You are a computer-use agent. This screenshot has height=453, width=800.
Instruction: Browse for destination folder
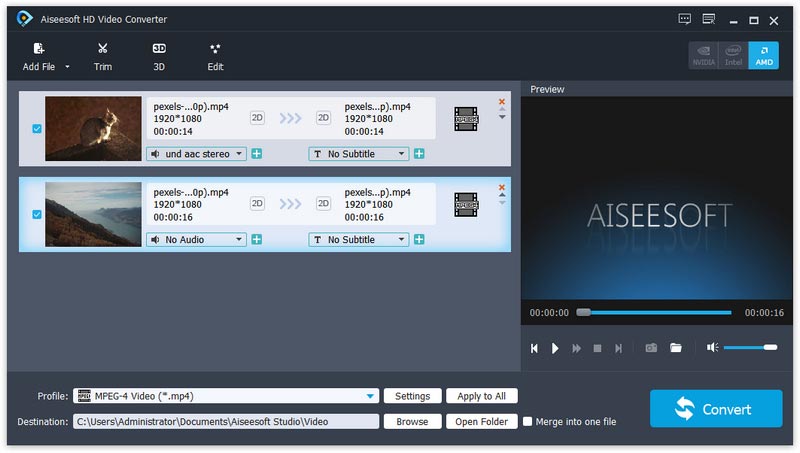[x=412, y=421]
